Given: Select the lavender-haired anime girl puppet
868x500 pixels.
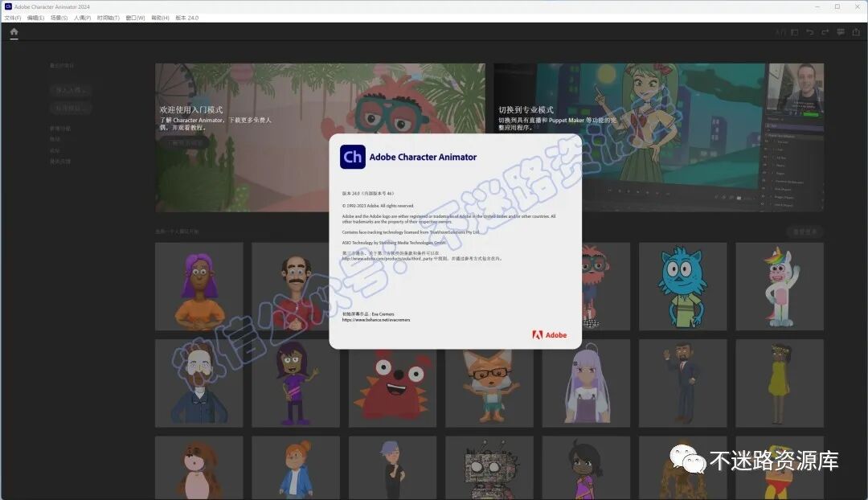Looking at the screenshot, I should 586,383.
